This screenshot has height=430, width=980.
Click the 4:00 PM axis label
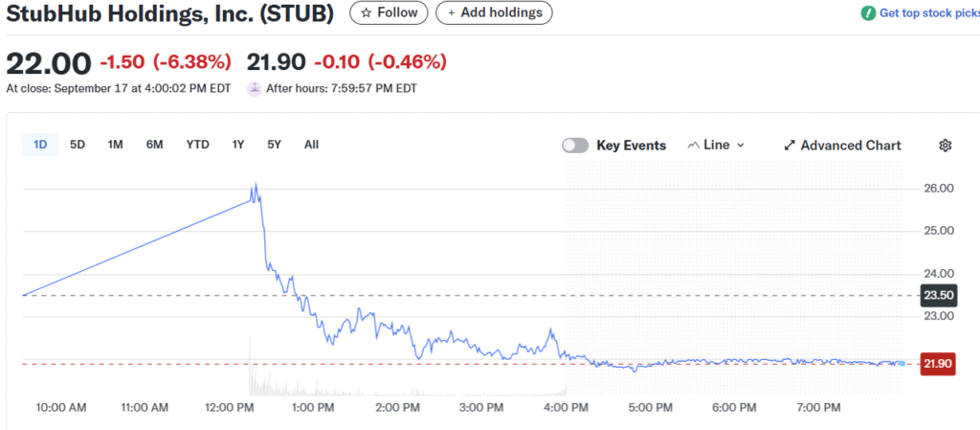point(567,408)
